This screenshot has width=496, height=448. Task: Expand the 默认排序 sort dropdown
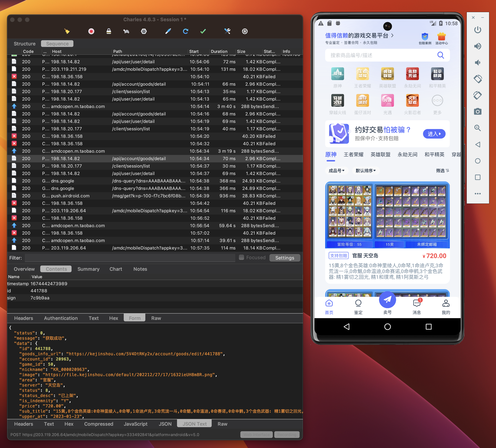365,171
